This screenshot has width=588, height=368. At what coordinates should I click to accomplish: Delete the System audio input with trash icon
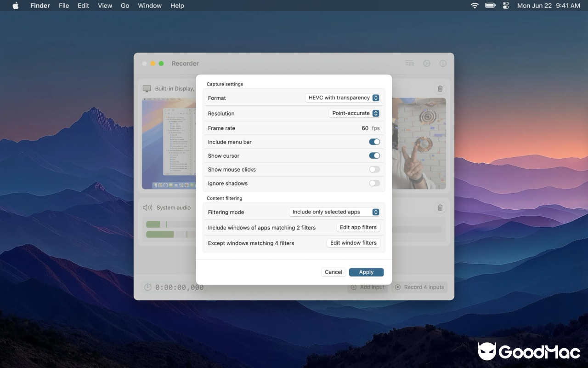[x=440, y=208]
